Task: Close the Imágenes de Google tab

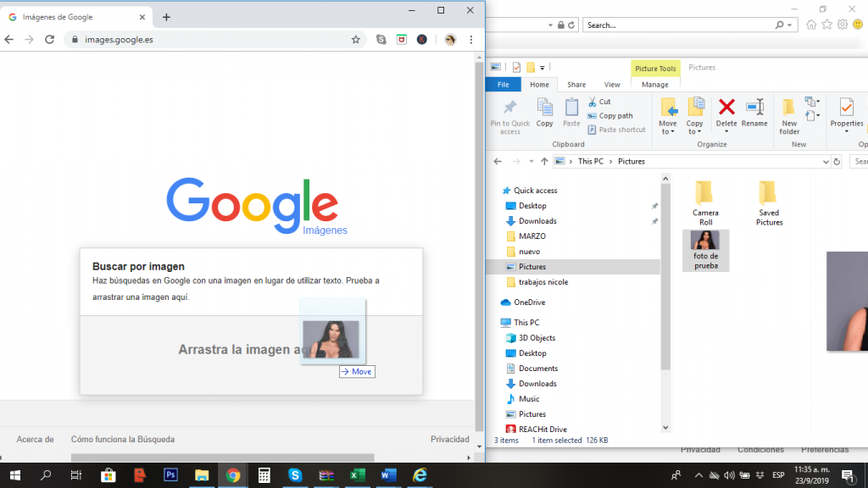Action: click(142, 17)
